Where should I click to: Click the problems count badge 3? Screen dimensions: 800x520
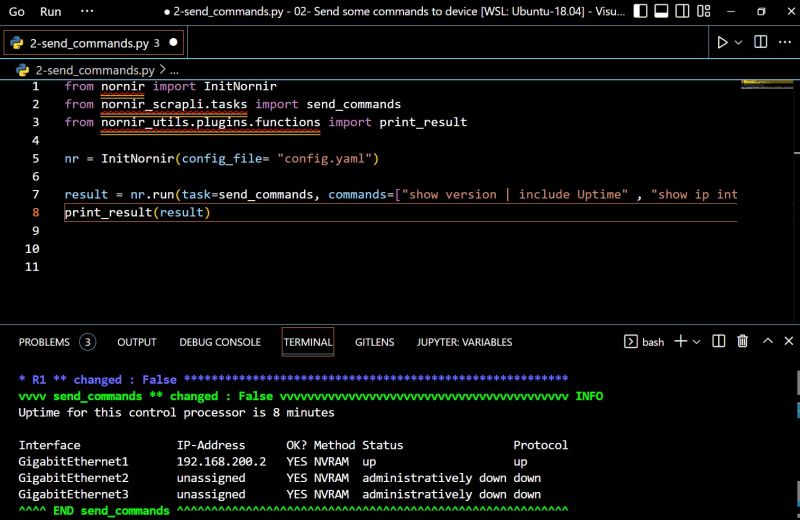click(x=87, y=342)
